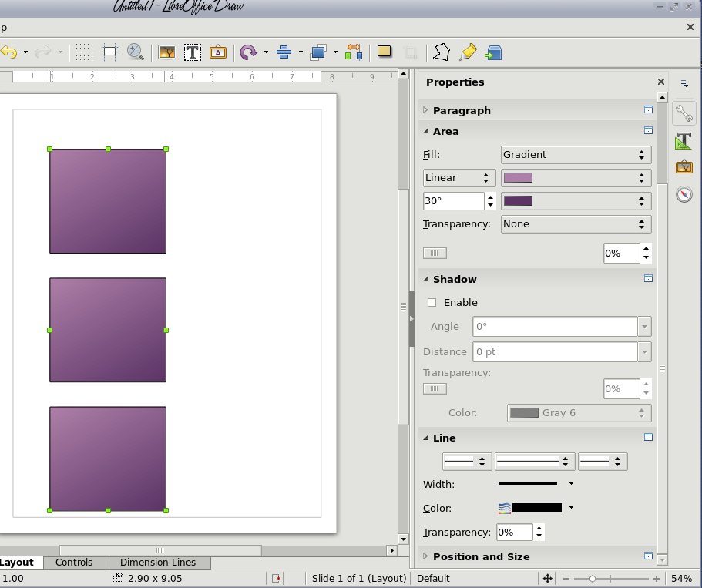702x588 pixels.
Task: Open the Fill type Gradient dropdown
Action: pos(576,155)
